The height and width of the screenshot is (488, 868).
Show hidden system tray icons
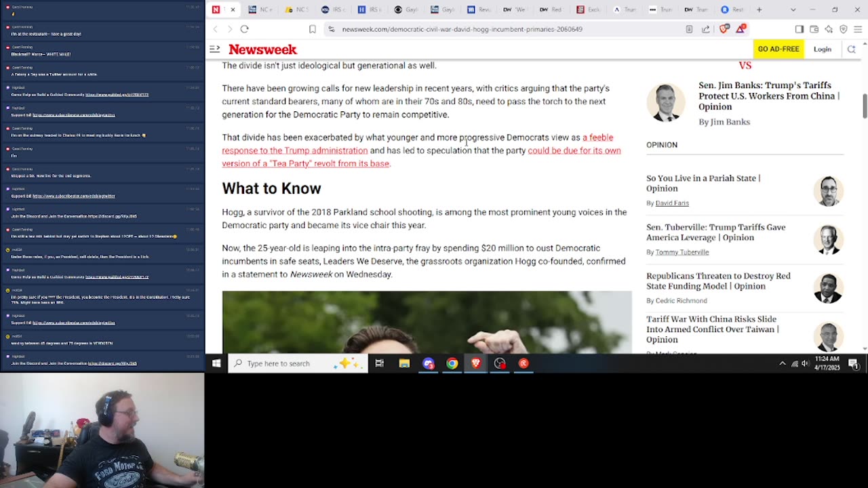[x=782, y=363]
